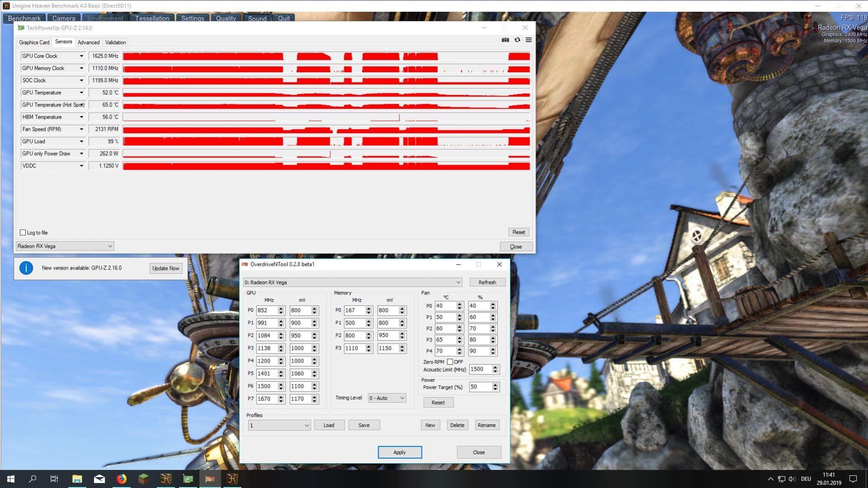This screenshot has width=868, height=488.
Task: Open File Explorer from taskbar
Action: pyautogui.click(x=77, y=479)
